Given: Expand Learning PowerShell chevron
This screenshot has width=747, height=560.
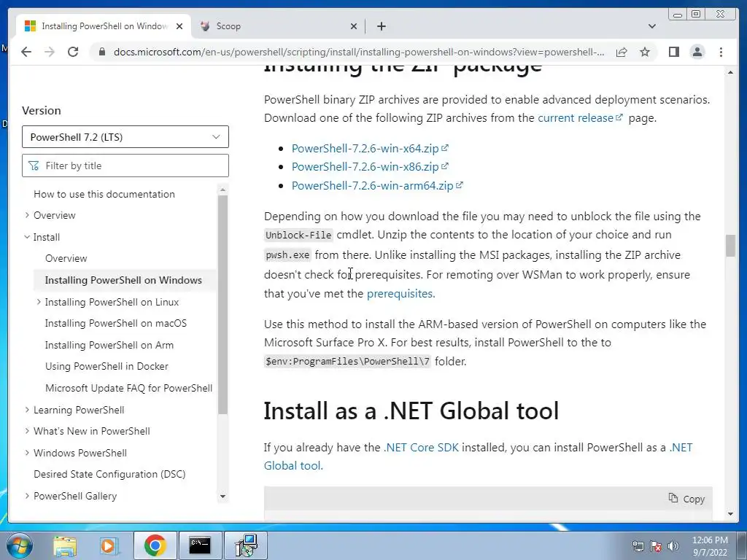Looking at the screenshot, I should point(27,410).
